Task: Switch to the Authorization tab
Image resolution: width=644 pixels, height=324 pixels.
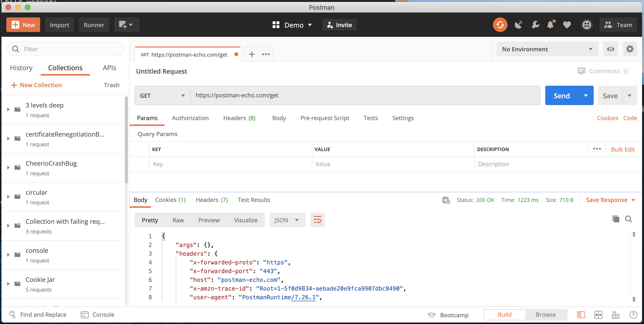Action: 190,118
